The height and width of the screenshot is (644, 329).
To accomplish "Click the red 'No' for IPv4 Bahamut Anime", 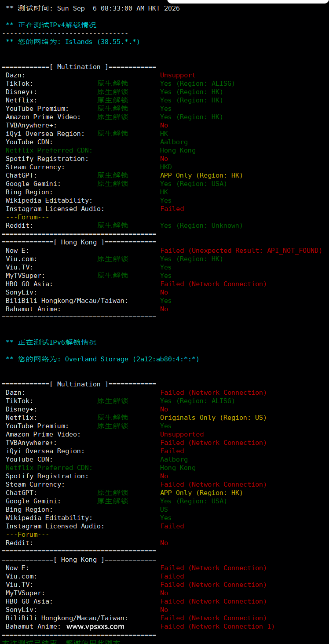I will pos(164,309).
